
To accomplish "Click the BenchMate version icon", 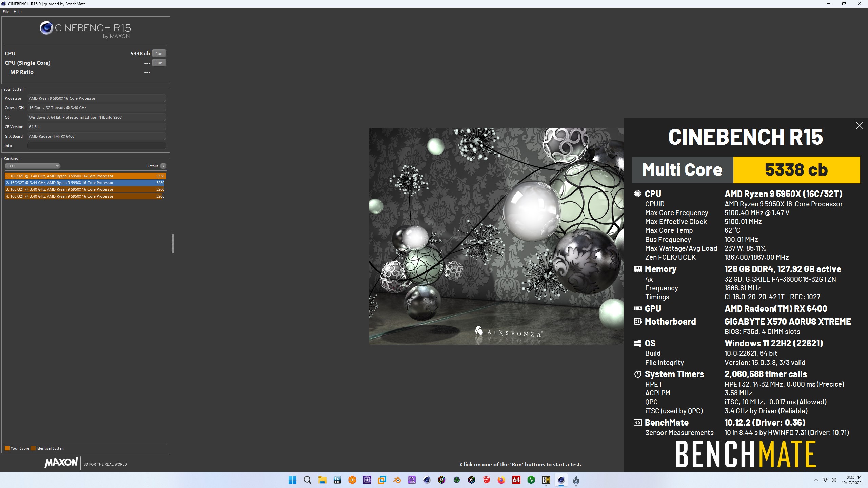I will point(637,423).
